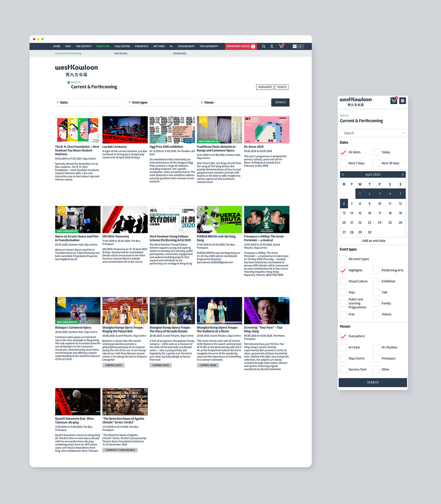Expand the Event types filter

coord(161,102)
